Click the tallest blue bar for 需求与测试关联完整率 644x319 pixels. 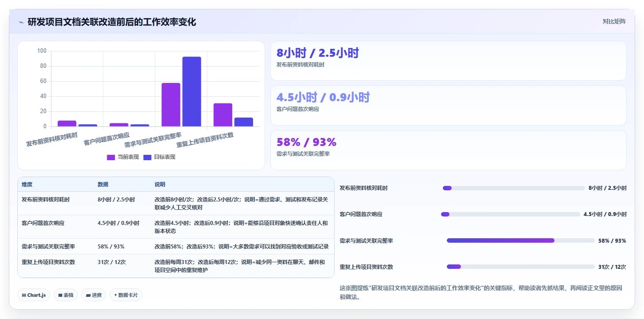click(191, 91)
